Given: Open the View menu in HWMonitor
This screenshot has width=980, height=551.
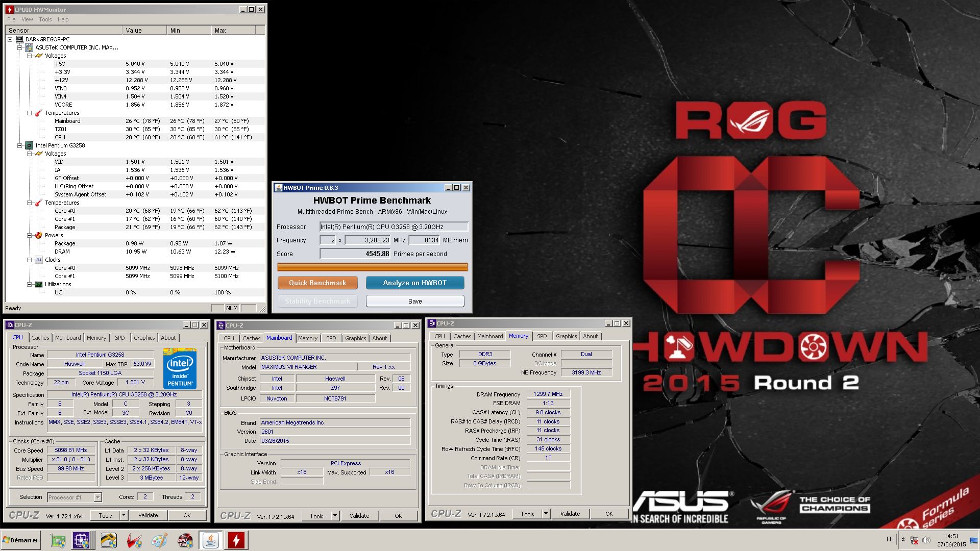Looking at the screenshot, I should pos(27,19).
